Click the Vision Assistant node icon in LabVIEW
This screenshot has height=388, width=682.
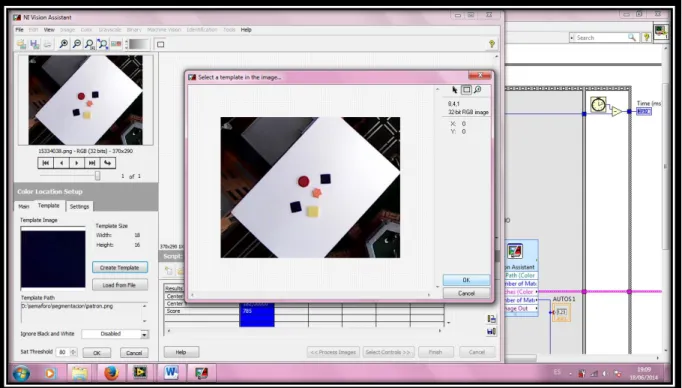(515, 251)
